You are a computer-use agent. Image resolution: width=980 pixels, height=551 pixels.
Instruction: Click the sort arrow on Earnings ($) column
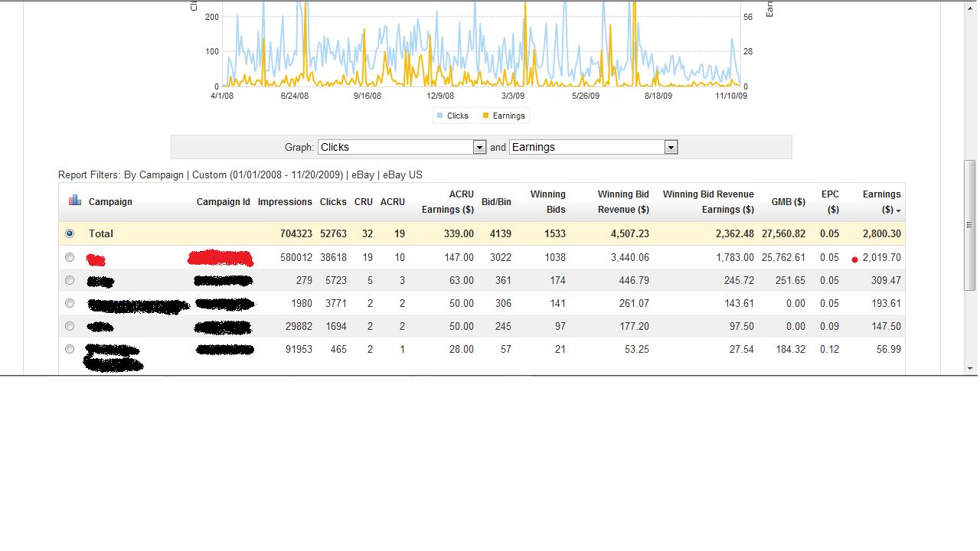point(898,210)
